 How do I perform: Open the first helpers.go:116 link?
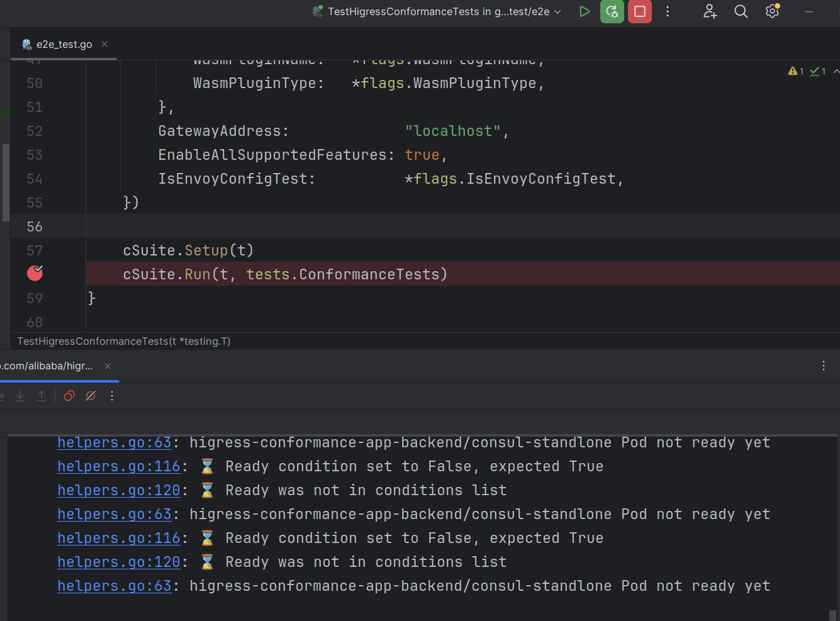pos(118,466)
